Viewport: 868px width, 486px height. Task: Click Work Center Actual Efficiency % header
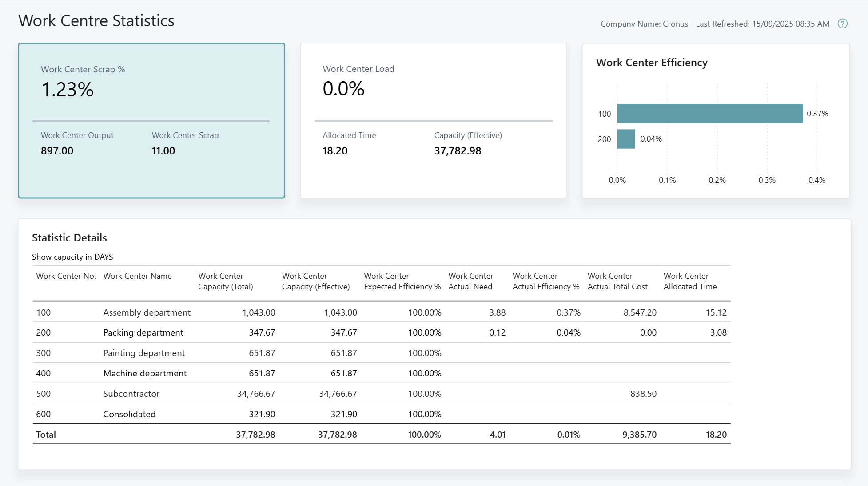coord(545,281)
